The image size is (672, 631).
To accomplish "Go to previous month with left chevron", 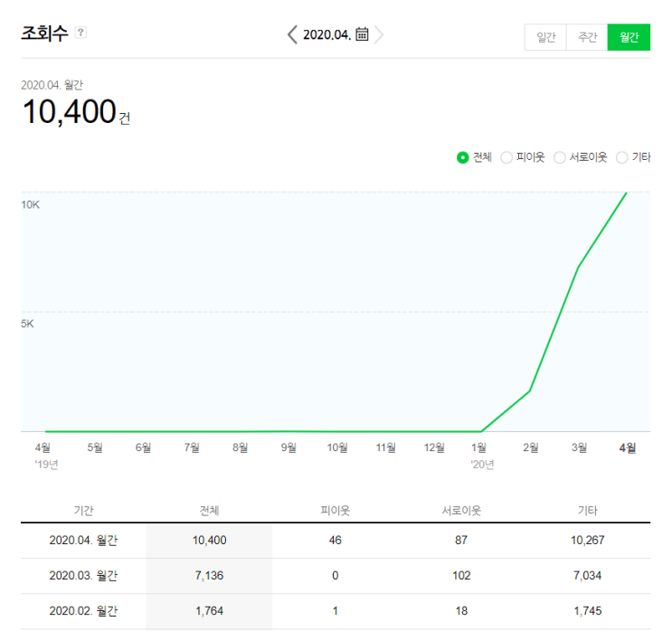I will click(x=292, y=34).
